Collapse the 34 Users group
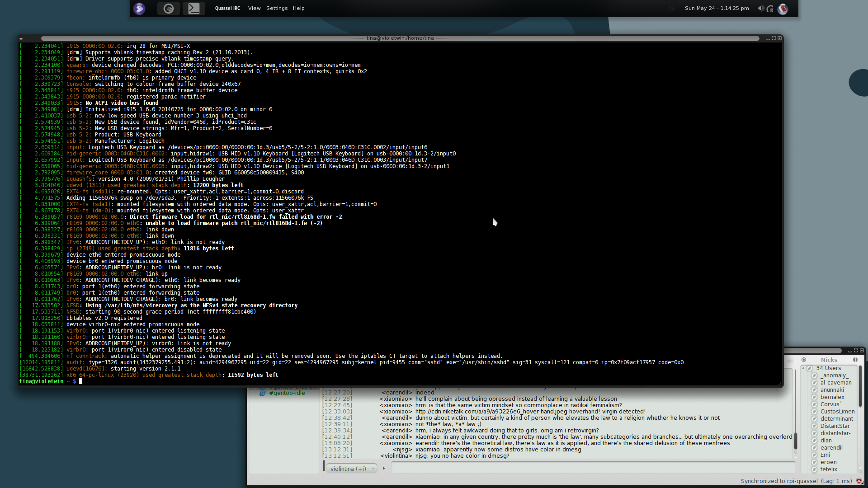 803,368
